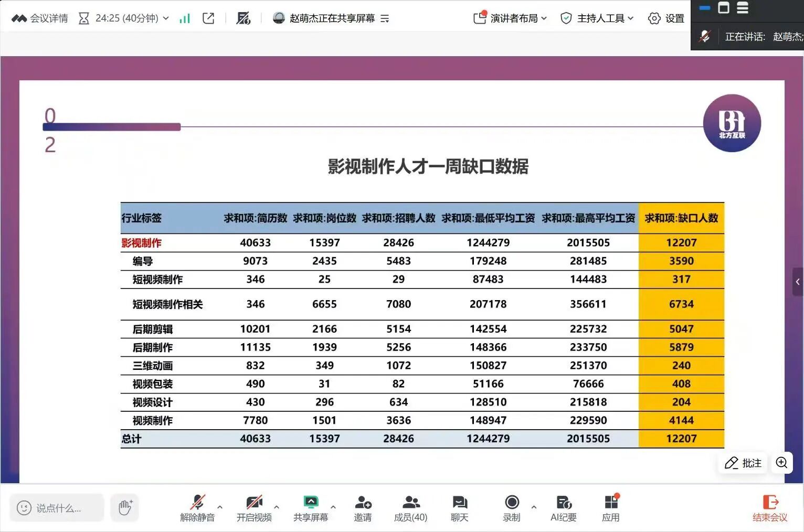This screenshot has width=804, height=532.
Task: Expand the 主持人工具 host tools dropdown
Action: (x=597, y=18)
